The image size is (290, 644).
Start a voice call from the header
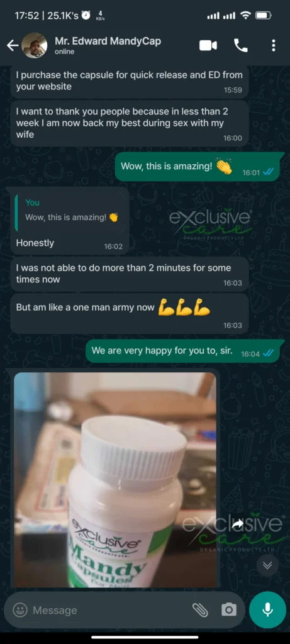(x=241, y=45)
